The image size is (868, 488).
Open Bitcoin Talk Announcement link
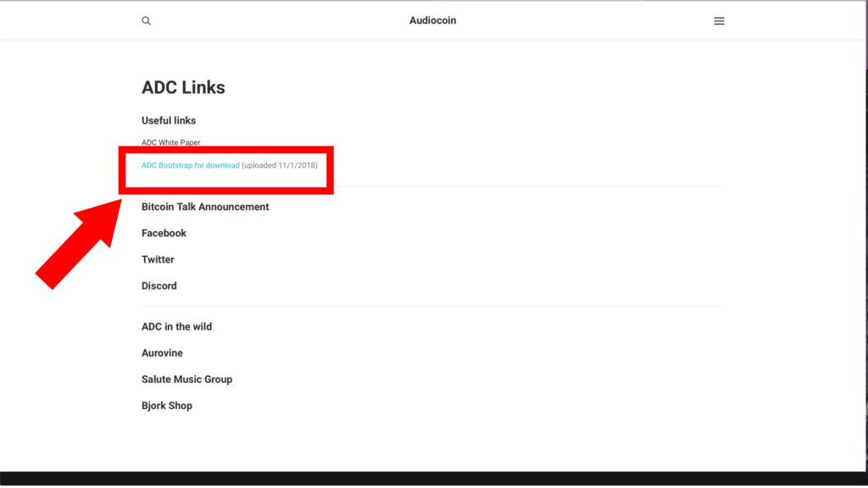205,207
